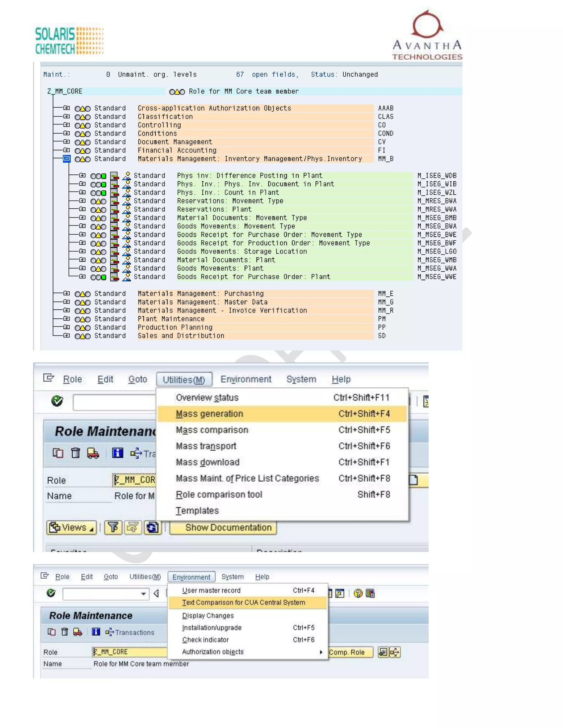Choose Text Comparison for CUA Central System
The width and height of the screenshot is (563, 728).
point(244,603)
